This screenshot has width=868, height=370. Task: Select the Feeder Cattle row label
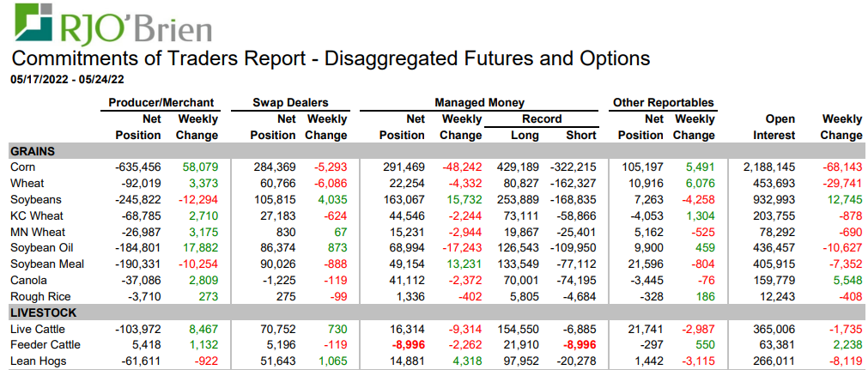click(45, 345)
